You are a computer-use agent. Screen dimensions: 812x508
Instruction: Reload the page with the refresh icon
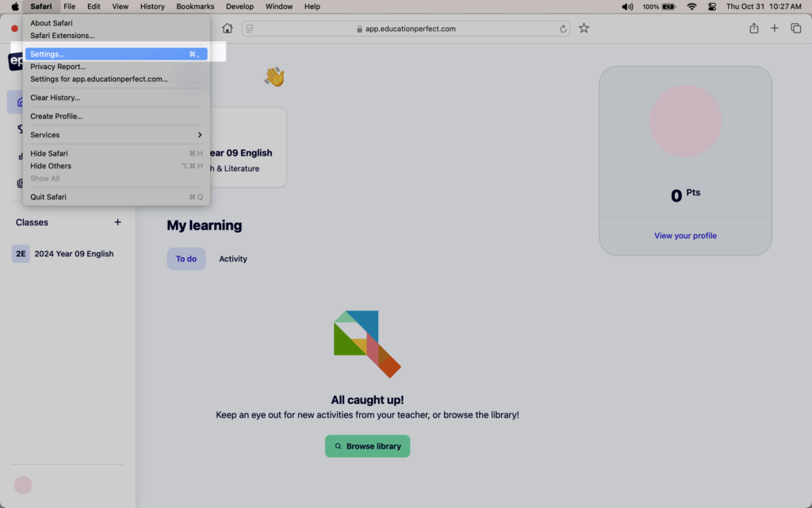pos(563,29)
